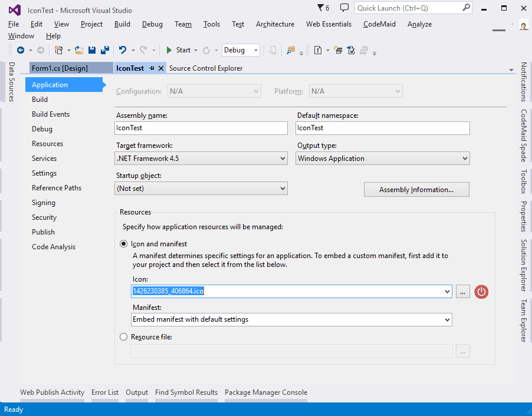Click the Assembly name text field
532x416 pixels.
201,128
